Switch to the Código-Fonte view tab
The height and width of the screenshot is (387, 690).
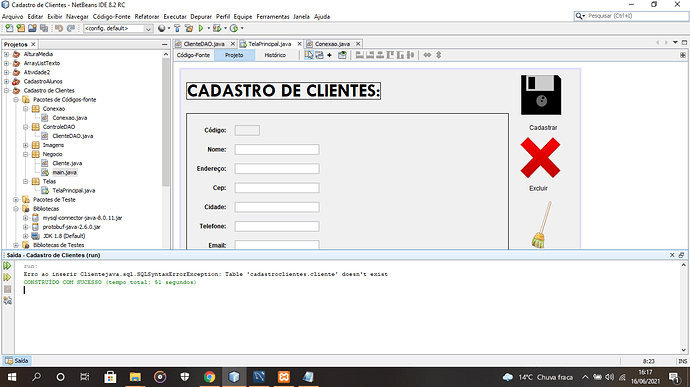pos(193,55)
